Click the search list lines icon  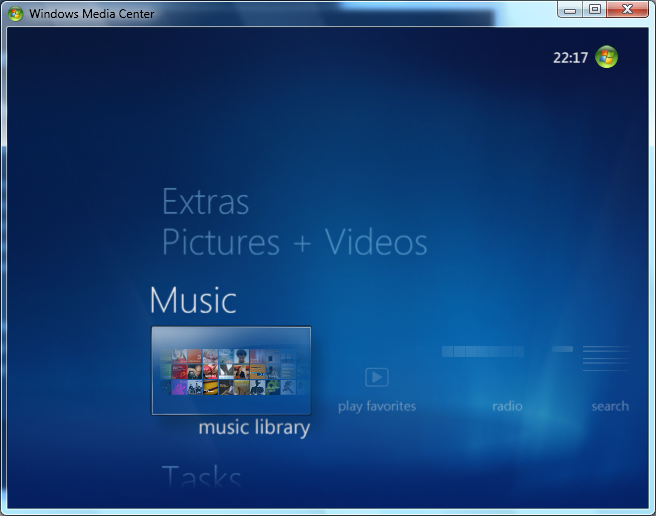[606, 358]
